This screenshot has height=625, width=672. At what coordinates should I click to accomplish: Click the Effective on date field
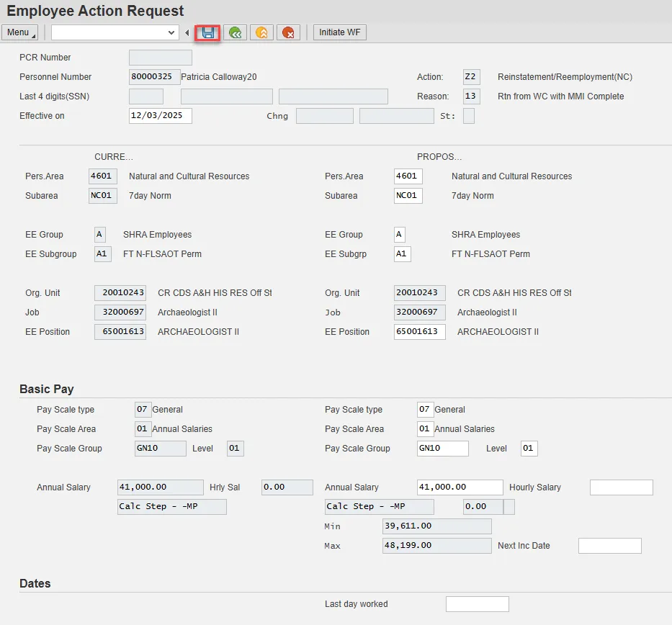click(x=160, y=116)
